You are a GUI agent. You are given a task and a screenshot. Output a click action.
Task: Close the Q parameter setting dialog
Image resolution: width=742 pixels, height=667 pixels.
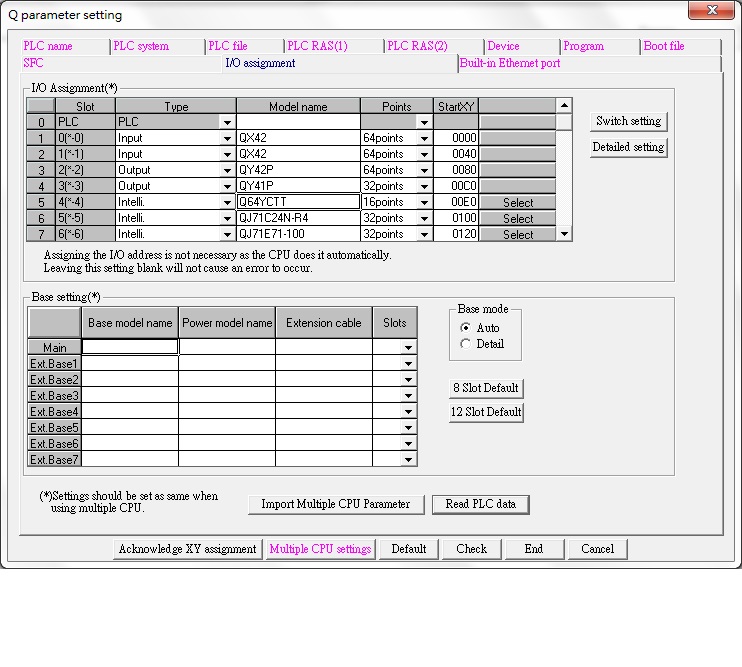[x=711, y=11]
